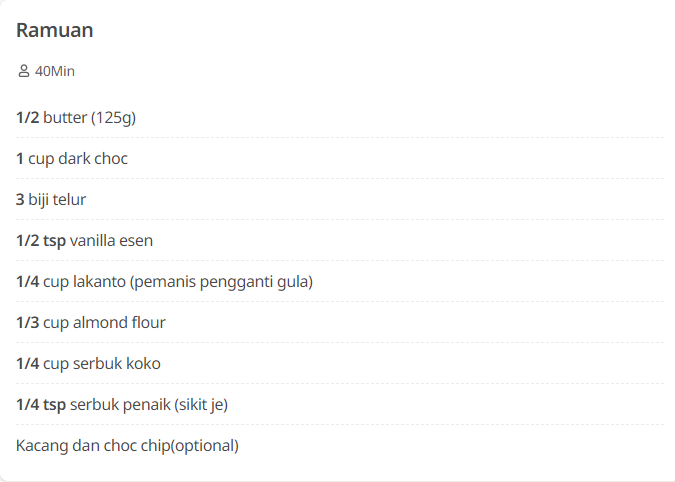675x482 pixels.
Task: Click the 40Min time label
Action: pos(55,72)
